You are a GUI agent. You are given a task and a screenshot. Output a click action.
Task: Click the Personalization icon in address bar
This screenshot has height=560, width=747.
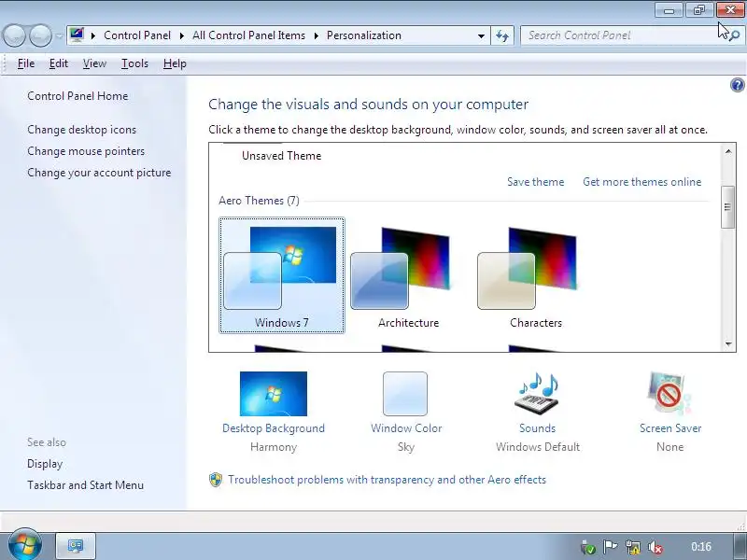pyautogui.click(x=77, y=35)
